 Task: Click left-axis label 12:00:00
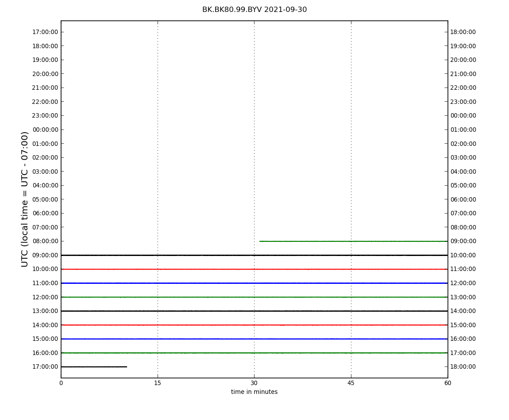45,297
